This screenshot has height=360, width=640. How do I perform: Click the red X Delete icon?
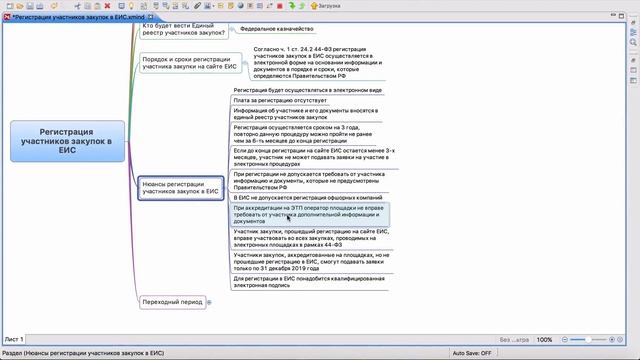point(107,6)
